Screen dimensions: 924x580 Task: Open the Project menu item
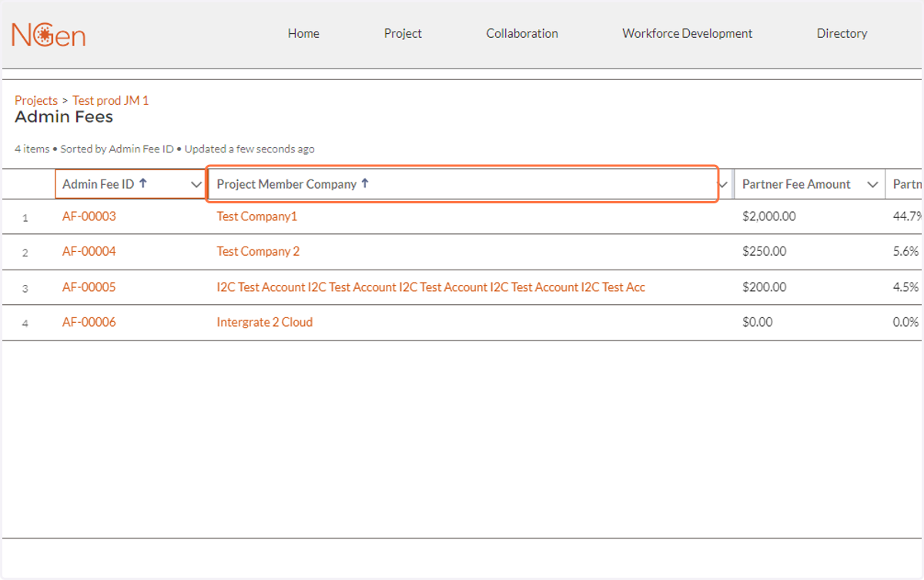(403, 33)
